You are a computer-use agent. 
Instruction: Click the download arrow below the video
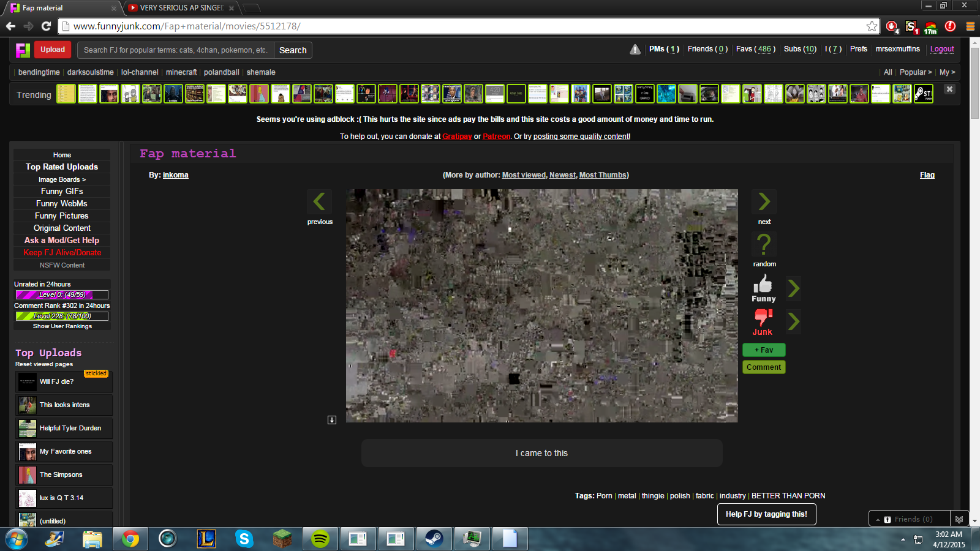tap(332, 420)
